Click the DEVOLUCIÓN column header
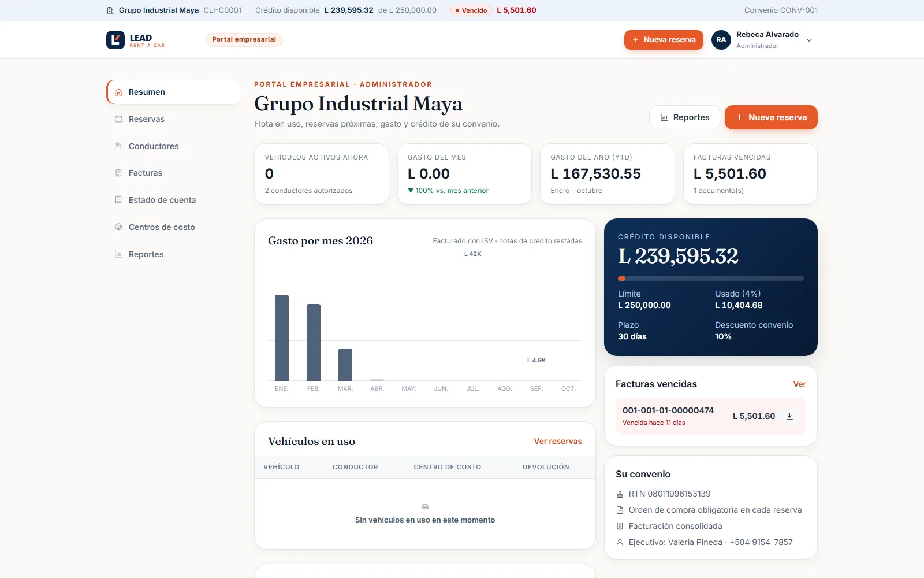924x578 pixels. [546, 467]
